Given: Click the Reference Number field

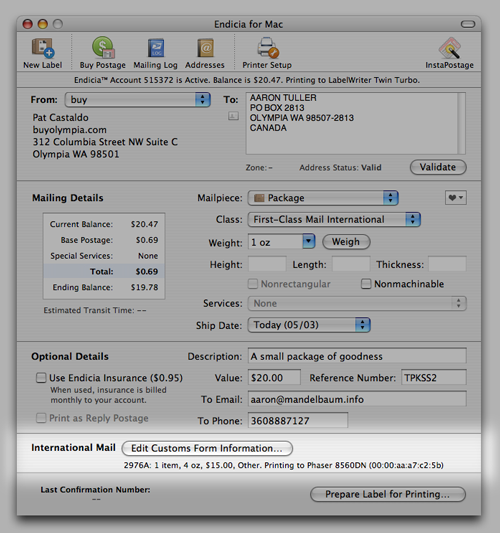Looking at the screenshot, I should [434, 378].
